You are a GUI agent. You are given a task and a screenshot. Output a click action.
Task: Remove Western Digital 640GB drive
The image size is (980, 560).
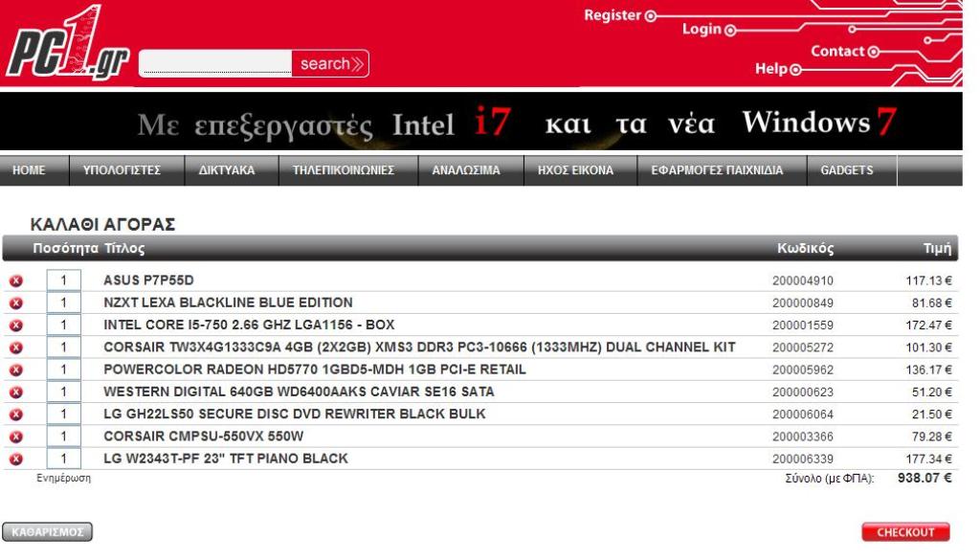click(x=16, y=392)
